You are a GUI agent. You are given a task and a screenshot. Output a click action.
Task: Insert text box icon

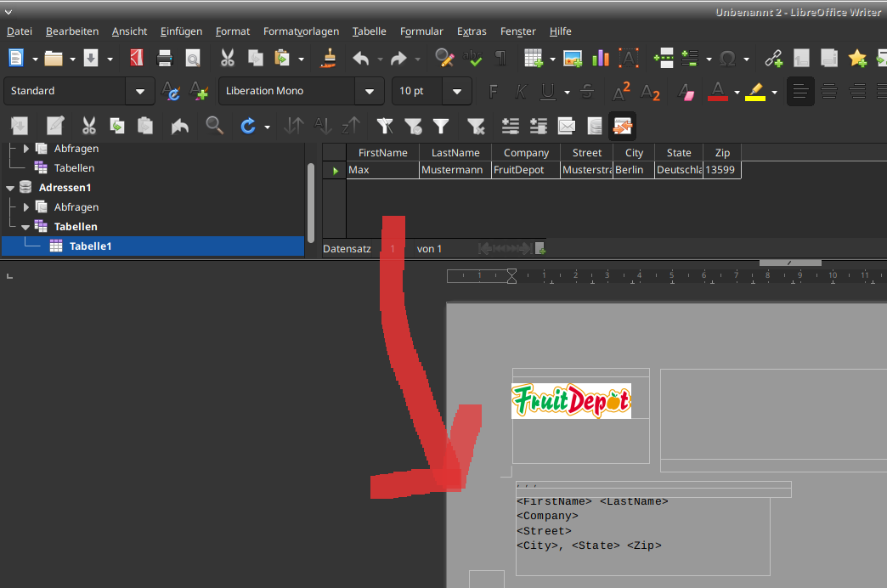pos(629,58)
